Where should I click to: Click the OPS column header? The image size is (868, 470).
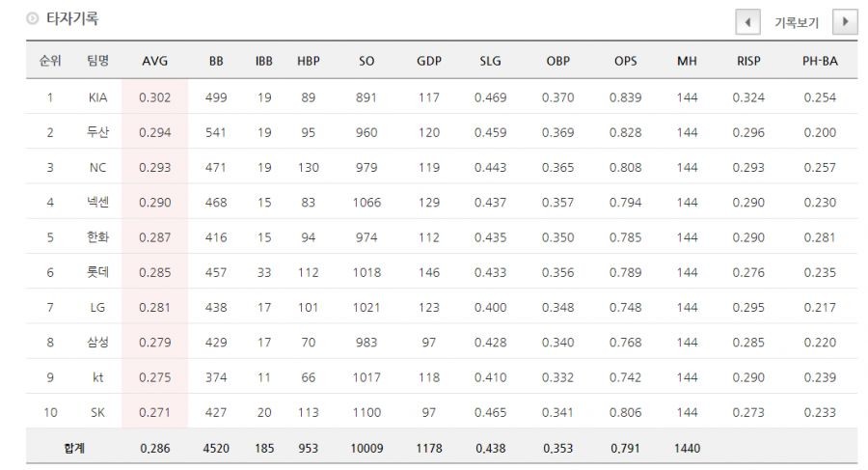tap(625, 61)
